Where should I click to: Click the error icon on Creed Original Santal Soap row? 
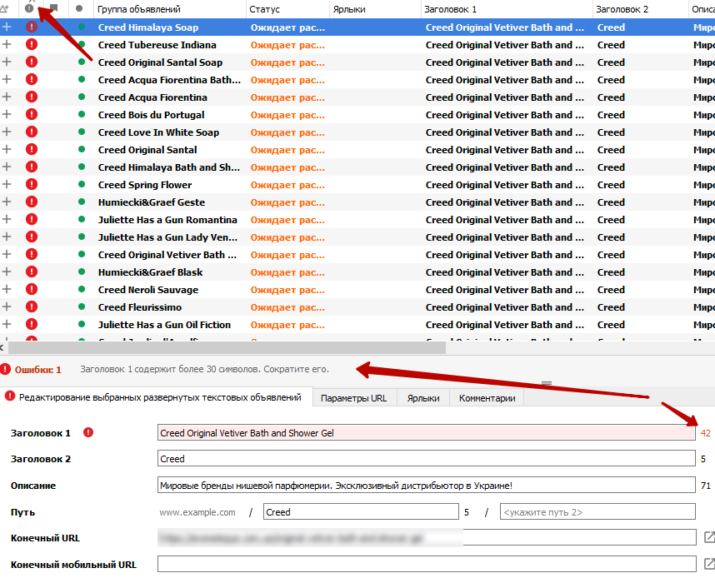pos(32,62)
